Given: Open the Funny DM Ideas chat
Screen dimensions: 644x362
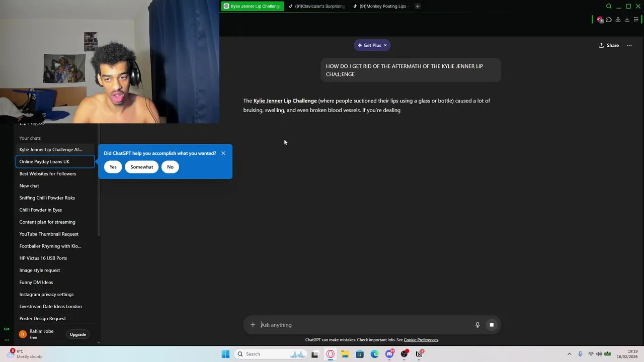Looking at the screenshot, I should (55, 282).
